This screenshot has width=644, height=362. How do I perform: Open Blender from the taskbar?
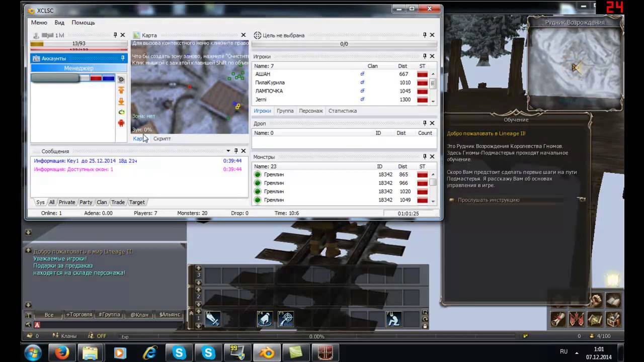click(267, 352)
